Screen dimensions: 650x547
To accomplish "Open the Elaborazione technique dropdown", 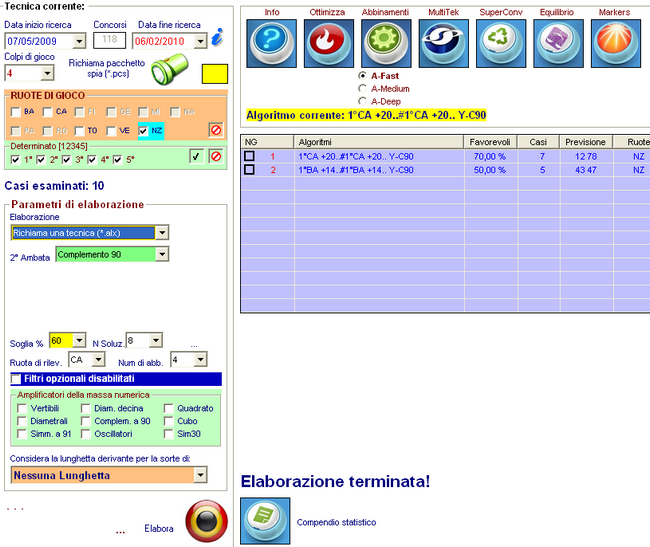I will click(162, 233).
